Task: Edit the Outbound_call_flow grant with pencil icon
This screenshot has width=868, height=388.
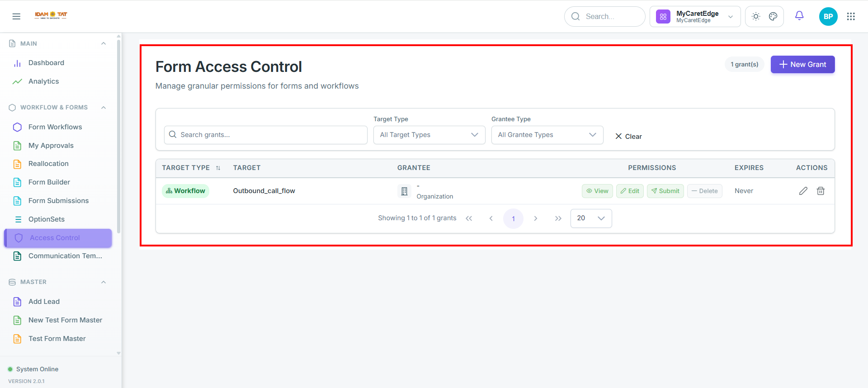Action: coord(803,191)
